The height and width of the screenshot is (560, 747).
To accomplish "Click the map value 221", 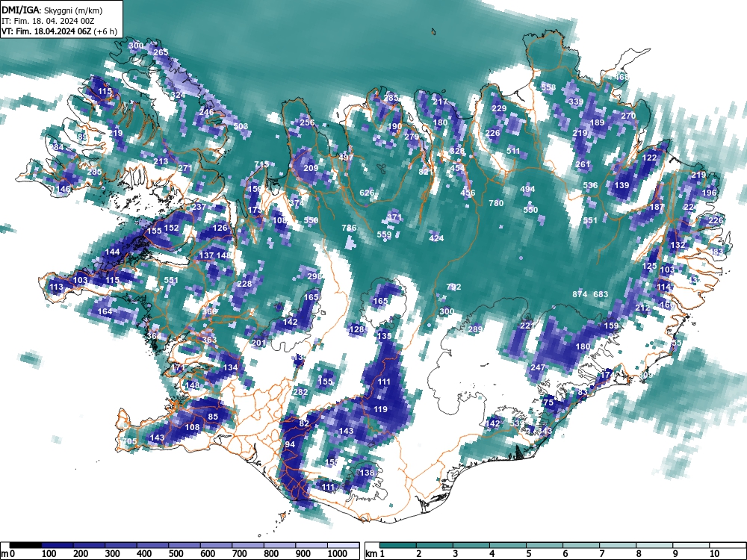I will [527, 326].
